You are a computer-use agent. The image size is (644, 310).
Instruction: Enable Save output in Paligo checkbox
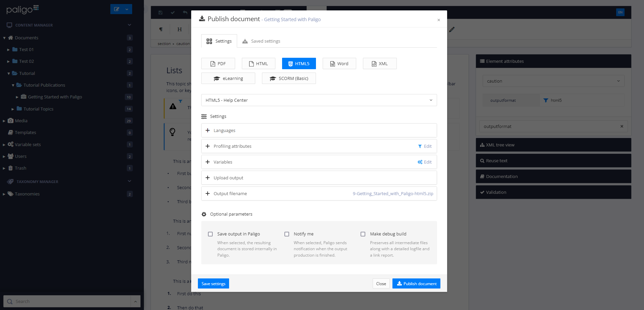(210, 234)
